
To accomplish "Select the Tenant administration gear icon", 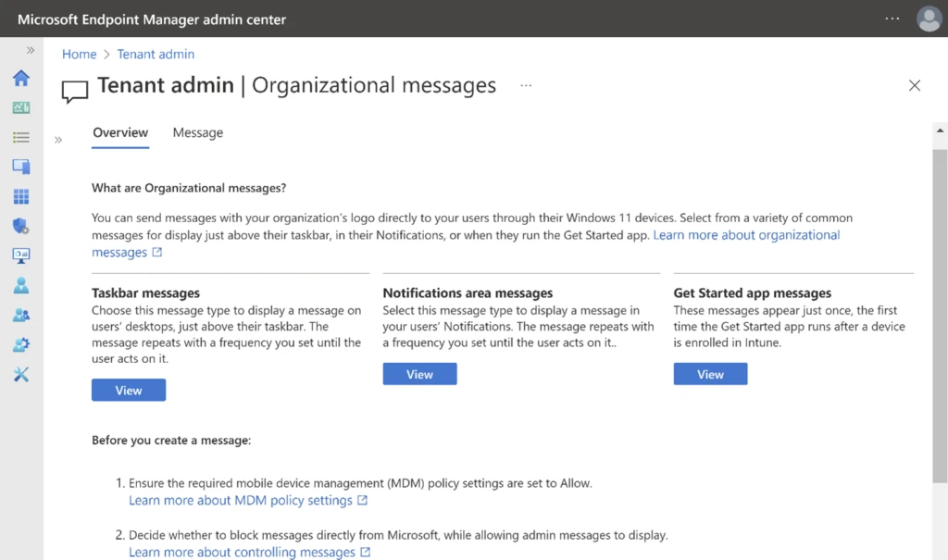I will pyautogui.click(x=20, y=344).
